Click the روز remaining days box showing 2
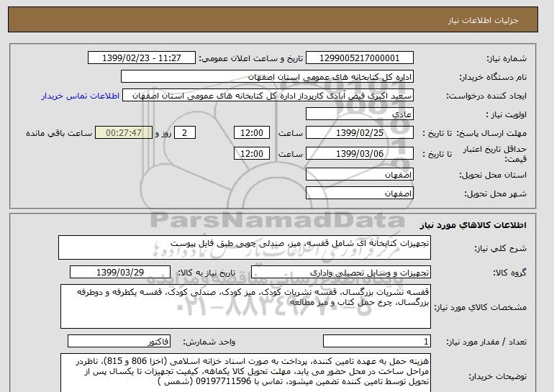The image size is (554, 392). tap(186, 133)
